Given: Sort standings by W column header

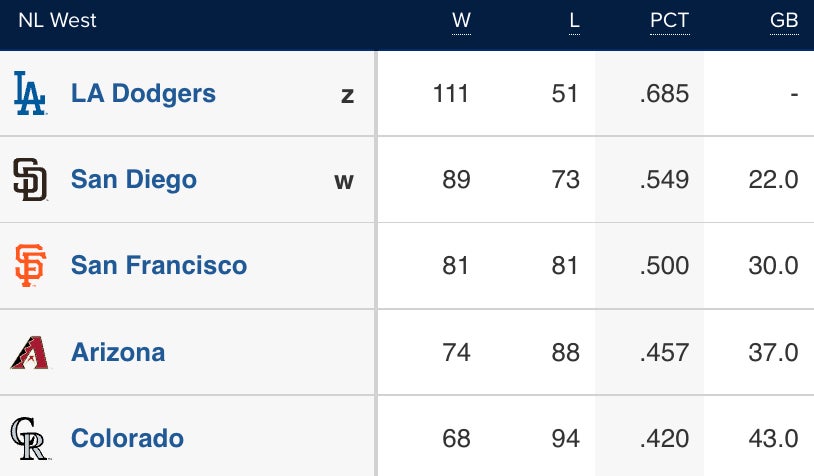Looking at the screenshot, I should [x=461, y=22].
